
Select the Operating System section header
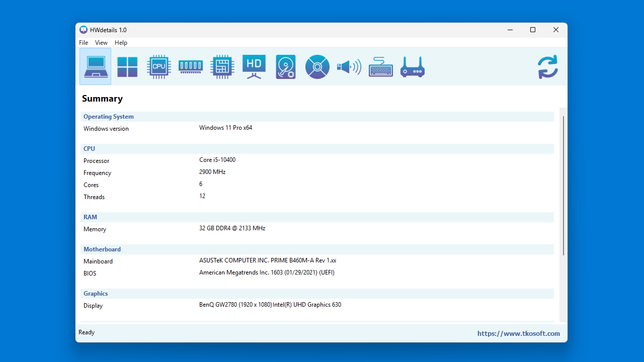tap(317, 117)
